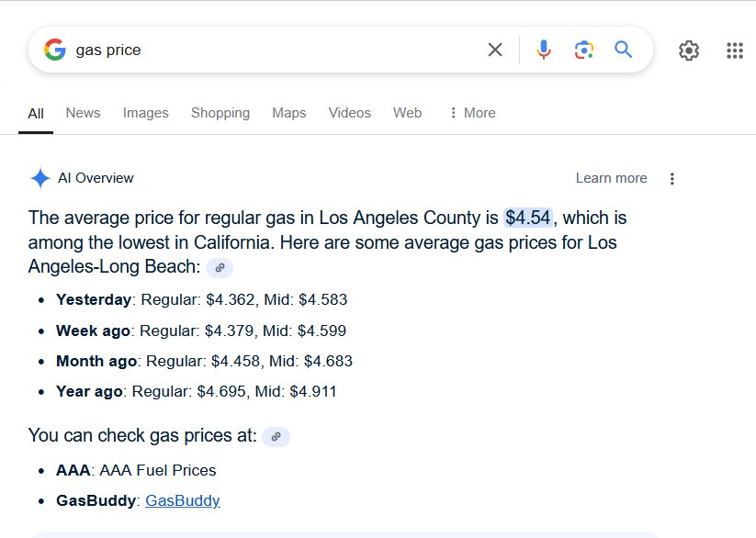This screenshot has width=756, height=538.
Task: Click the Google logo in search bar
Action: 54,50
